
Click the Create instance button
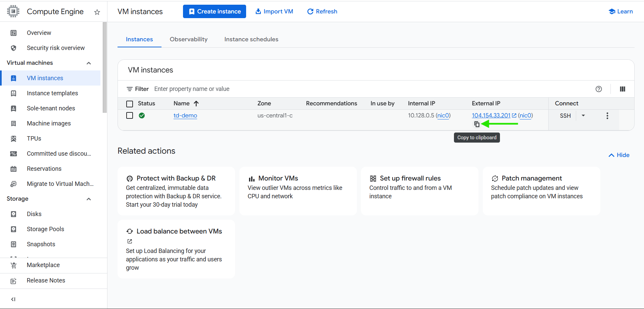214,11
